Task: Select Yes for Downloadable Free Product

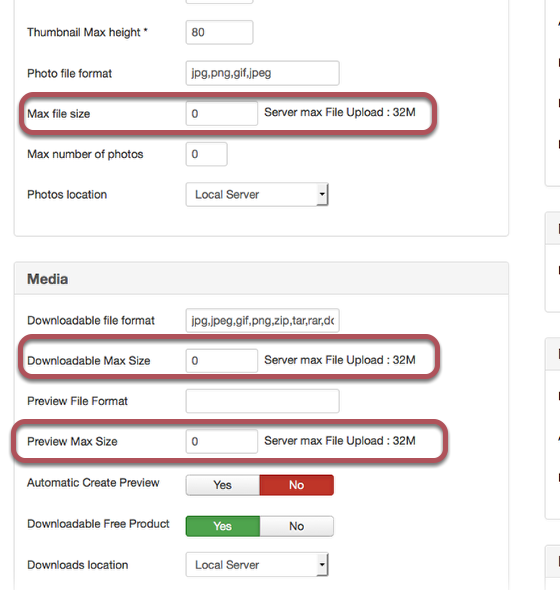Action: click(223, 526)
